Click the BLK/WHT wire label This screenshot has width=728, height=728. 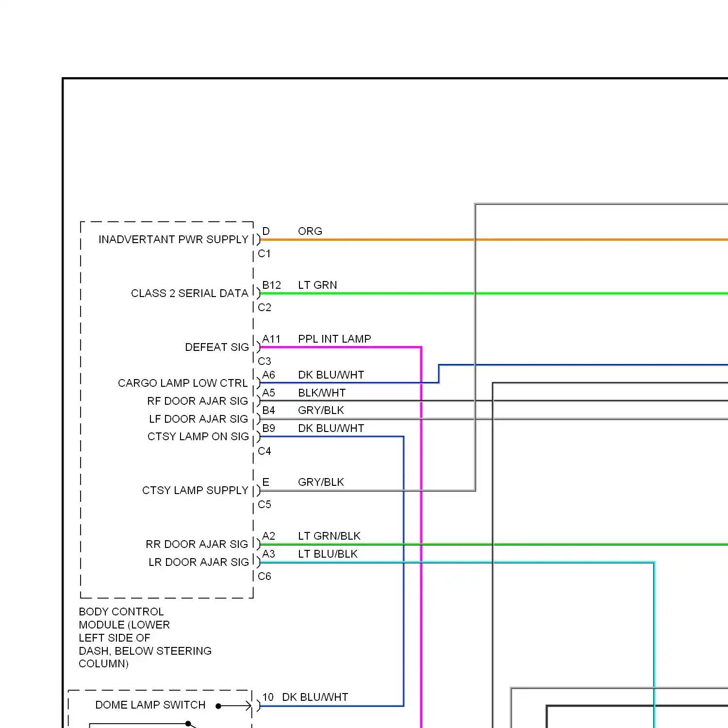(x=322, y=393)
